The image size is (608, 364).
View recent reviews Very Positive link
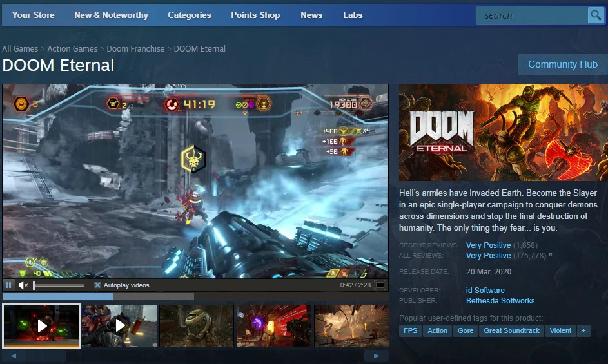point(488,245)
